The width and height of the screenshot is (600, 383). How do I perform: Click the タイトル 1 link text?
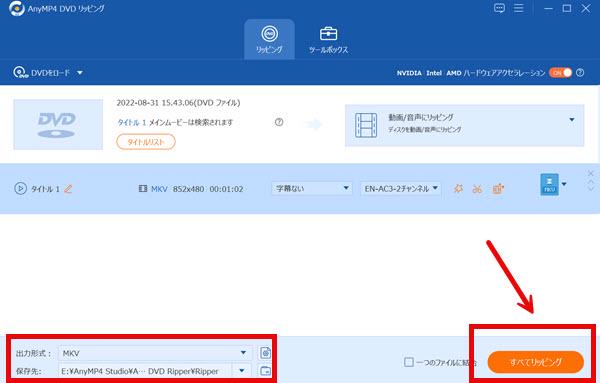pos(131,122)
